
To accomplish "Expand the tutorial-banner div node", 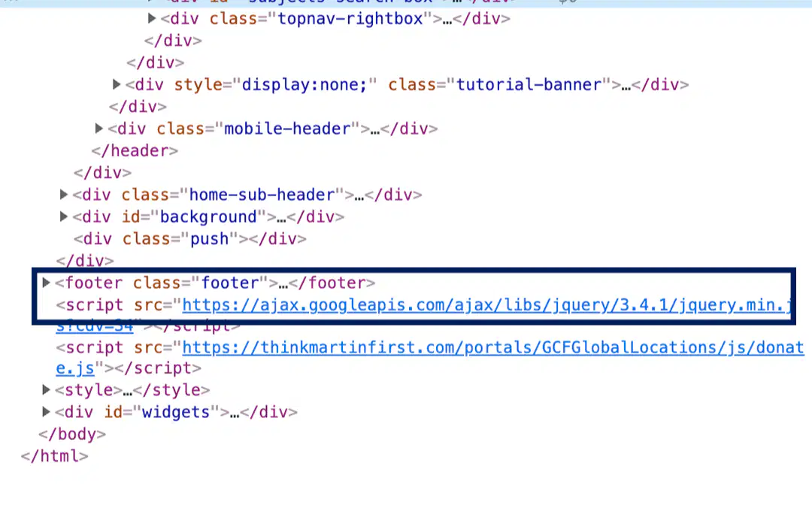I will tap(117, 84).
